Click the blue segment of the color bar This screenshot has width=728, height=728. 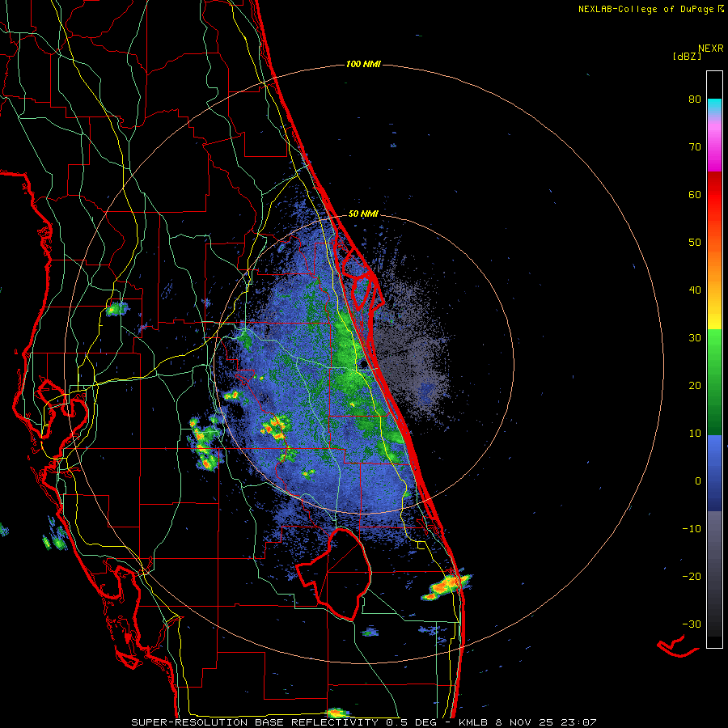tap(714, 473)
